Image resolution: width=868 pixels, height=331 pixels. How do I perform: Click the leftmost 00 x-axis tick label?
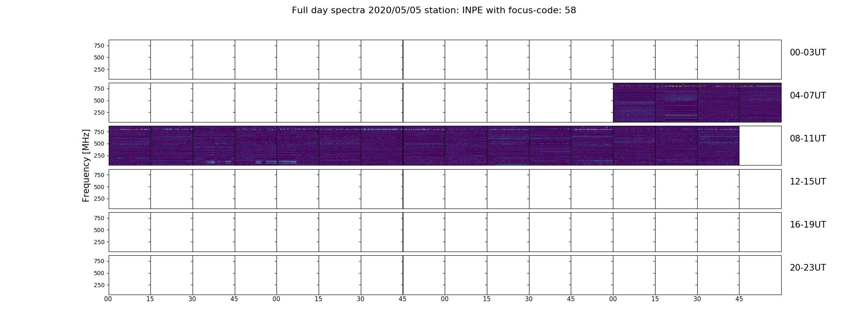pyautogui.click(x=108, y=299)
